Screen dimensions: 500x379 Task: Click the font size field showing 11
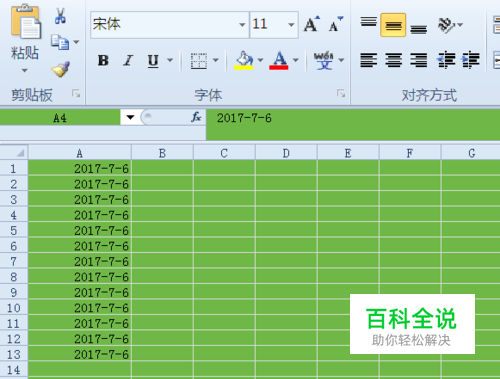(x=268, y=24)
